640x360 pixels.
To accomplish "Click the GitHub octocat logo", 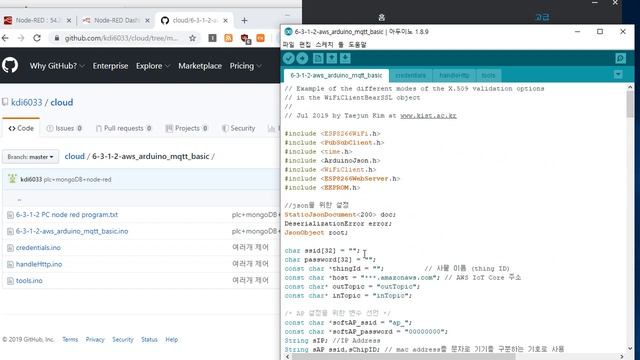I will 10,65.
